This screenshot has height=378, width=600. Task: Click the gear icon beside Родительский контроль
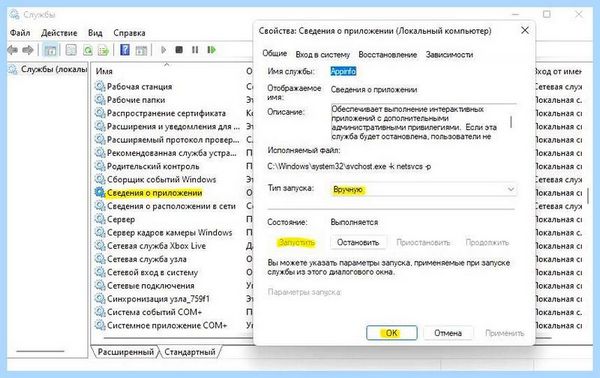[100, 166]
